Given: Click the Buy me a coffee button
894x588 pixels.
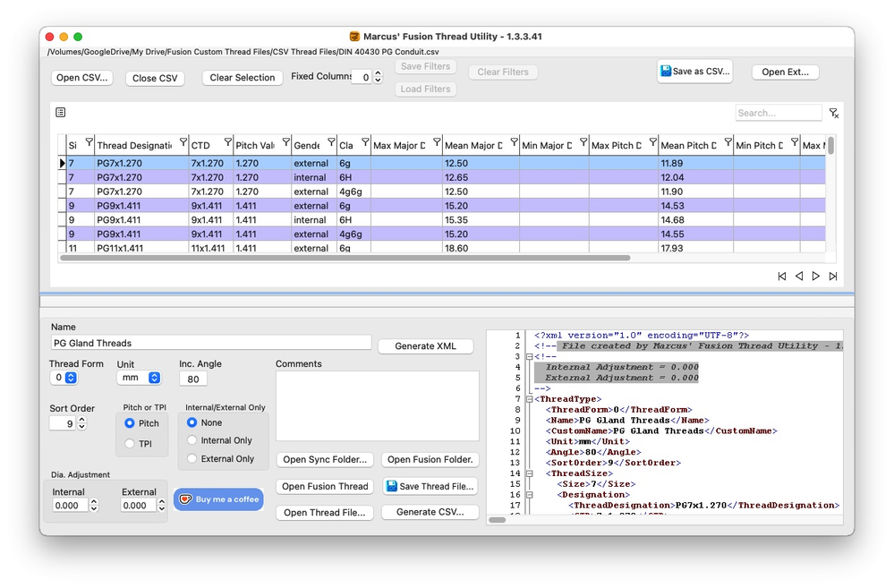Looking at the screenshot, I should pos(218,499).
